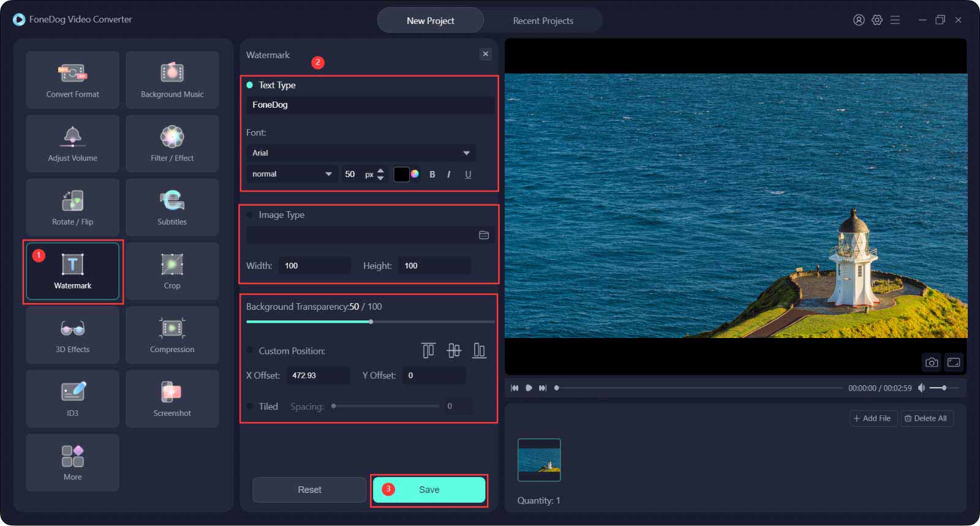Select the Image Type radio button

(250, 215)
